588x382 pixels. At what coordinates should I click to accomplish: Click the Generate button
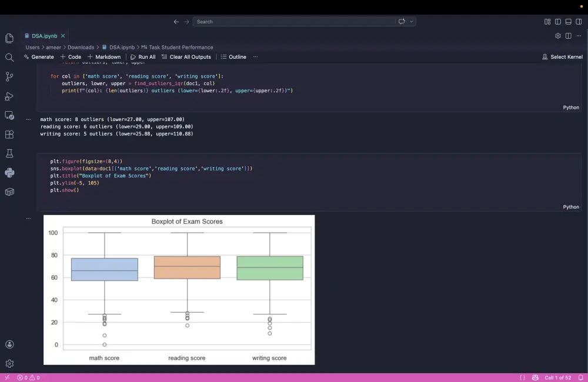tap(39, 57)
